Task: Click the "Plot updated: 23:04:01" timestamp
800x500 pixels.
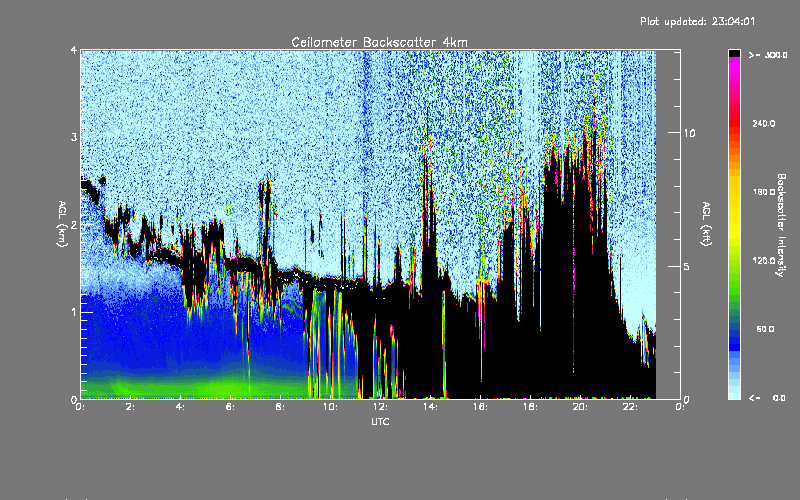Action: [697, 21]
